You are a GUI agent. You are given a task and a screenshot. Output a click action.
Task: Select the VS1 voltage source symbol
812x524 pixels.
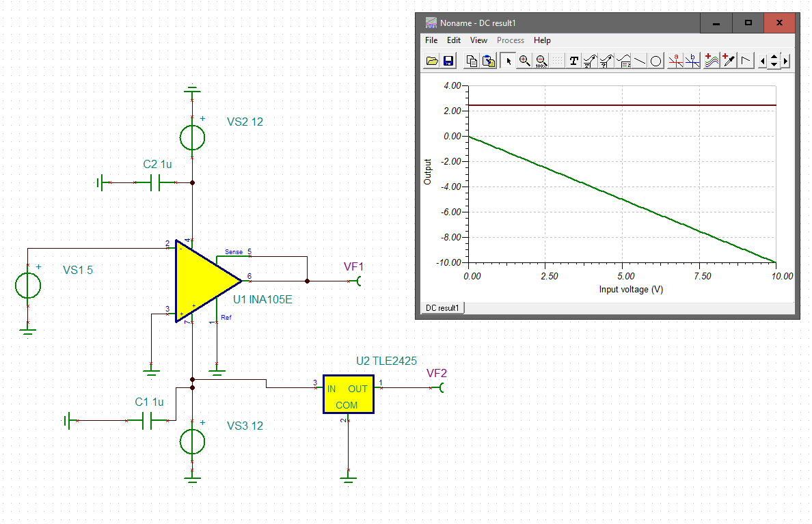pos(28,286)
